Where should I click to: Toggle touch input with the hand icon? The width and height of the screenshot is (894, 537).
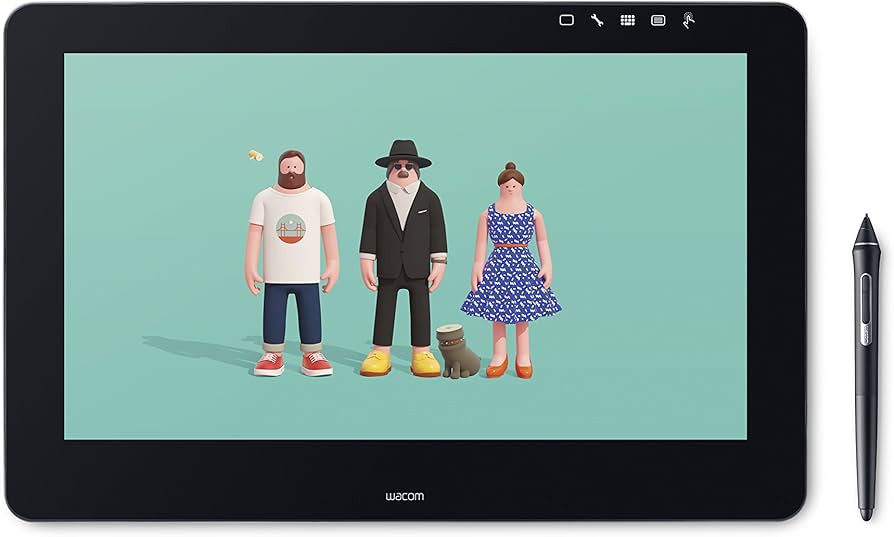pyautogui.click(x=689, y=20)
